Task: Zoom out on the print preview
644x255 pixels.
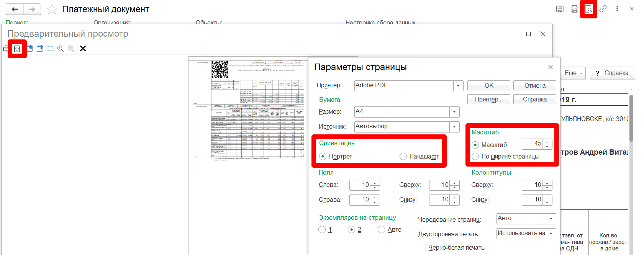Action: (x=71, y=49)
